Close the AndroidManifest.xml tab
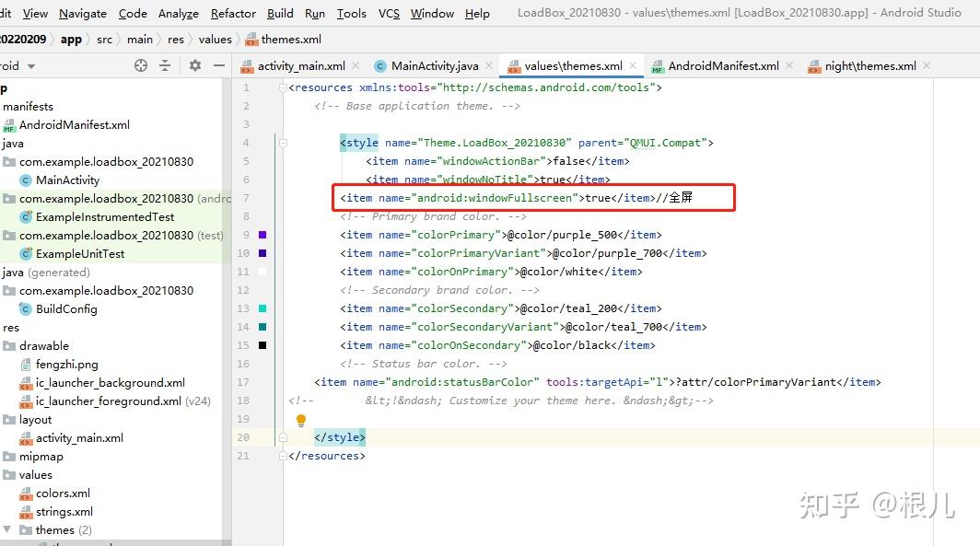Screen dimensions: 980x546 click(x=789, y=65)
